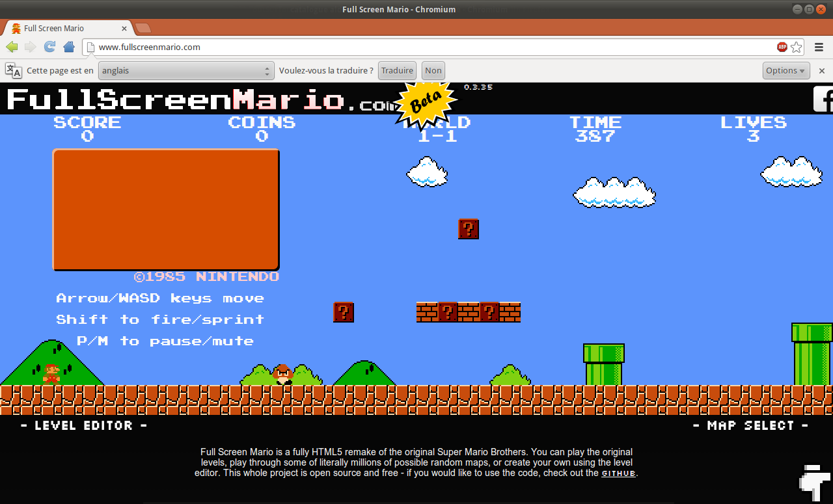Click the Goomba enemy on the ground

[x=283, y=375]
